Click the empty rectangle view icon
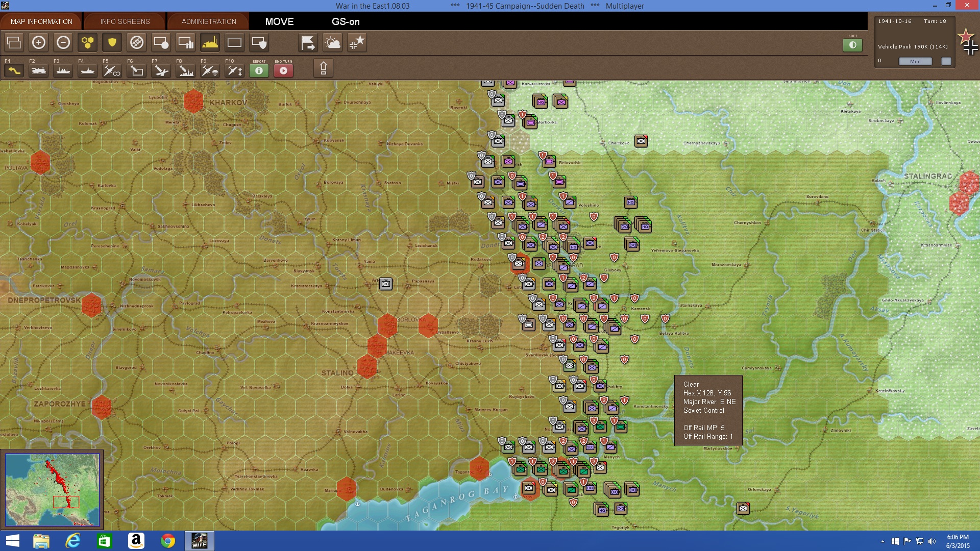The image size is (980, 551). coord(235,42)
